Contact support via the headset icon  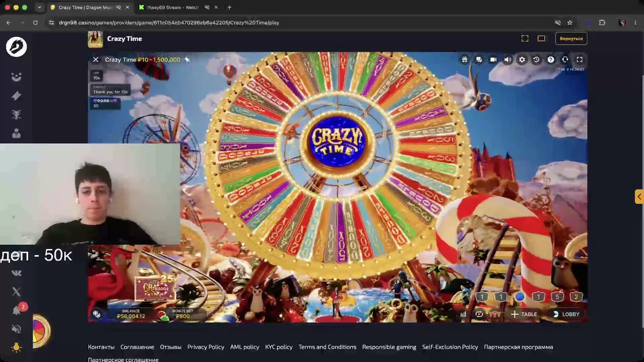click(565, 60)
